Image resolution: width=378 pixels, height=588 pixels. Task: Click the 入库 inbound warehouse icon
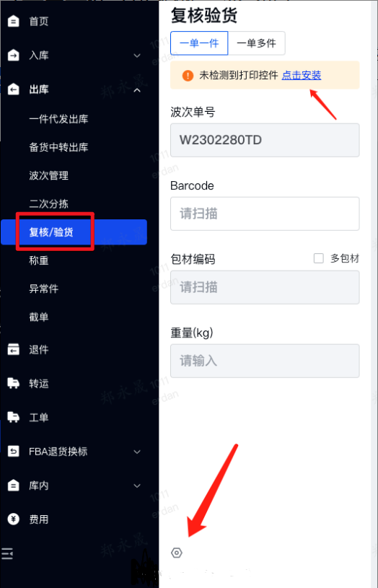[x=14, y=55]
